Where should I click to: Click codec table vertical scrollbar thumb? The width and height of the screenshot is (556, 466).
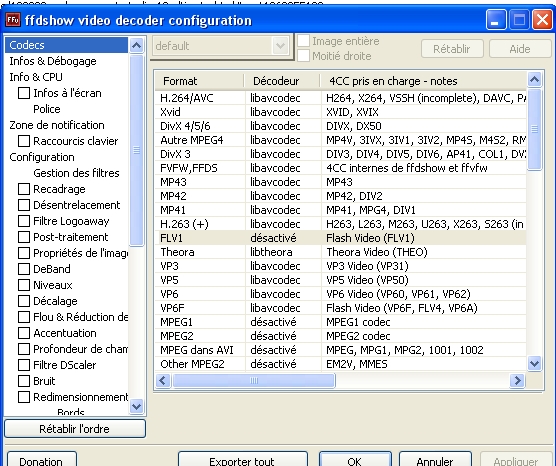coord(534,129)
